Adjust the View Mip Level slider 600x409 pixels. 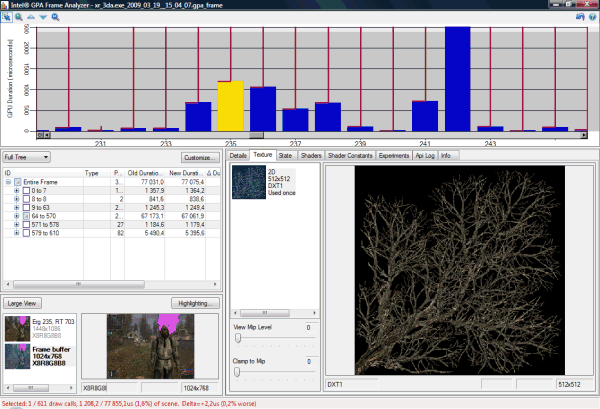pyautogui.click(x=236, y=337)
